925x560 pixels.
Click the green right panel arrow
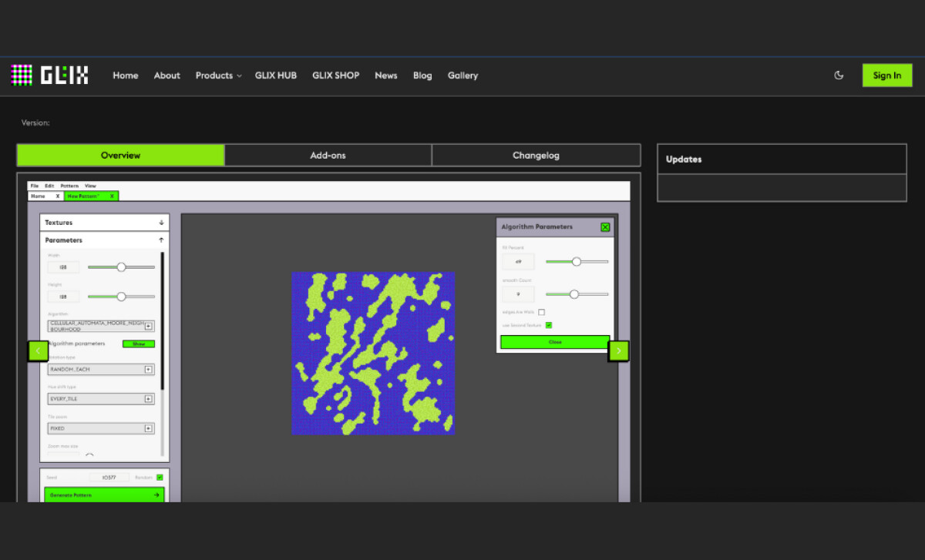(x=618, y=350)
